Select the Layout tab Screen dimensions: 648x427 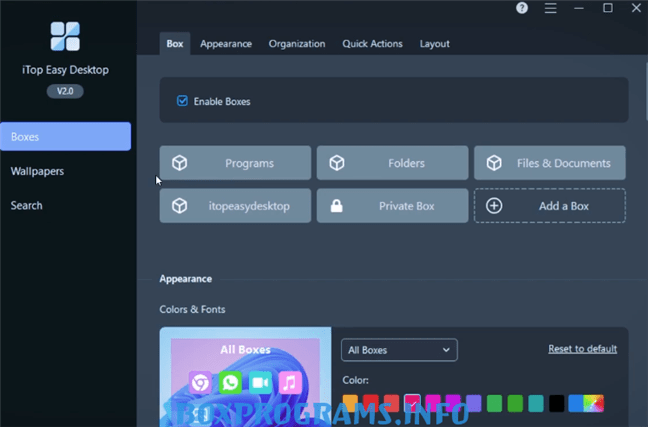pos(434,43)
